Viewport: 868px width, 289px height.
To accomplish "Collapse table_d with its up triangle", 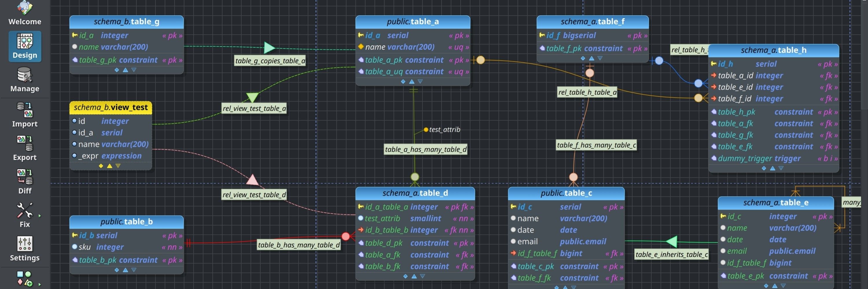I will 414,277.
